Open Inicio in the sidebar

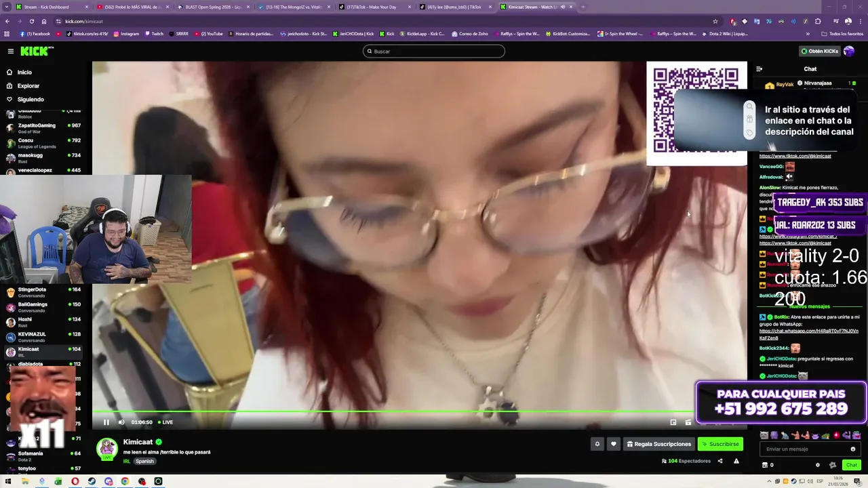(24, 72)
